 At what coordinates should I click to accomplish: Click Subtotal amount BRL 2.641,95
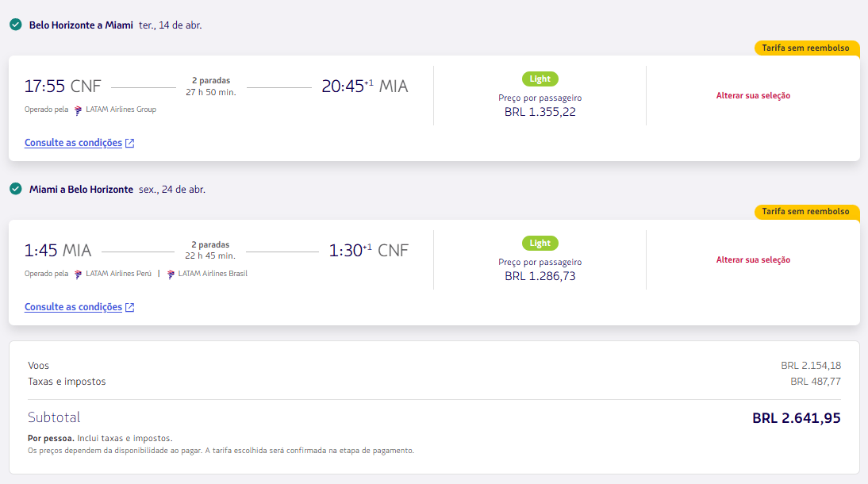coord(796,418)
